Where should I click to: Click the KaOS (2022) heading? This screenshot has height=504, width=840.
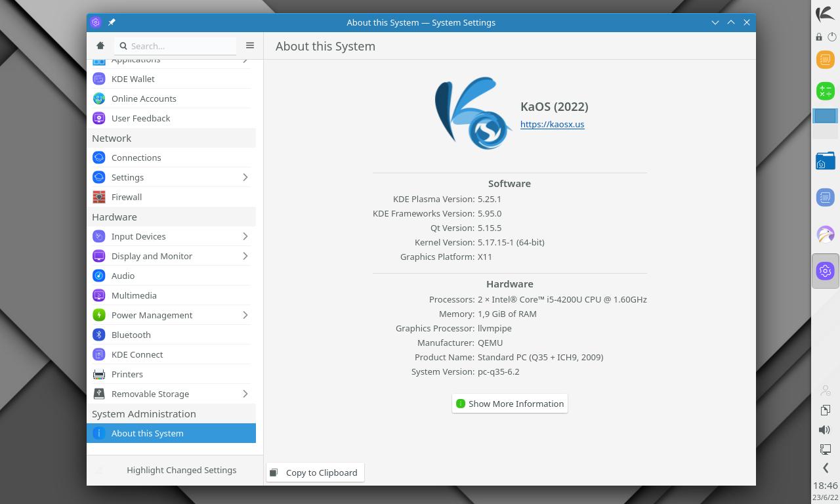[x=555, y=106]
